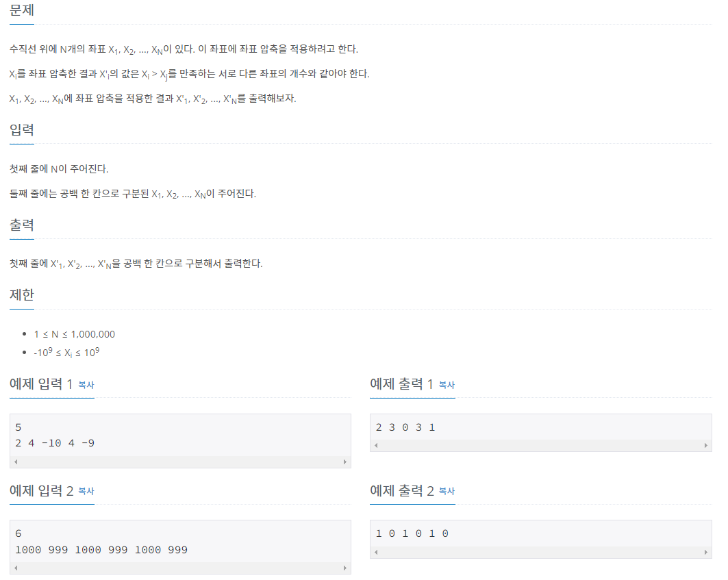Click right scroll arrow in example input 2 box

pos(345,568)
